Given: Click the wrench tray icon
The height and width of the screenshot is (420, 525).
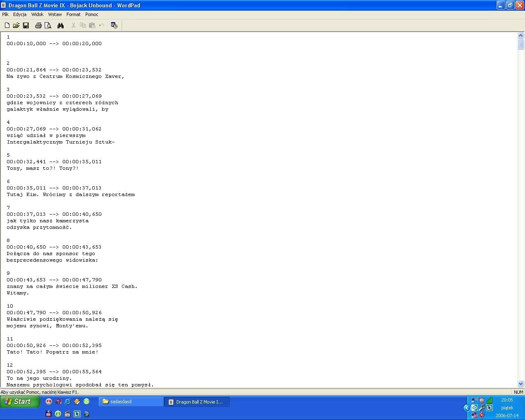Looking at the screenshot, I should pos(482,408).
